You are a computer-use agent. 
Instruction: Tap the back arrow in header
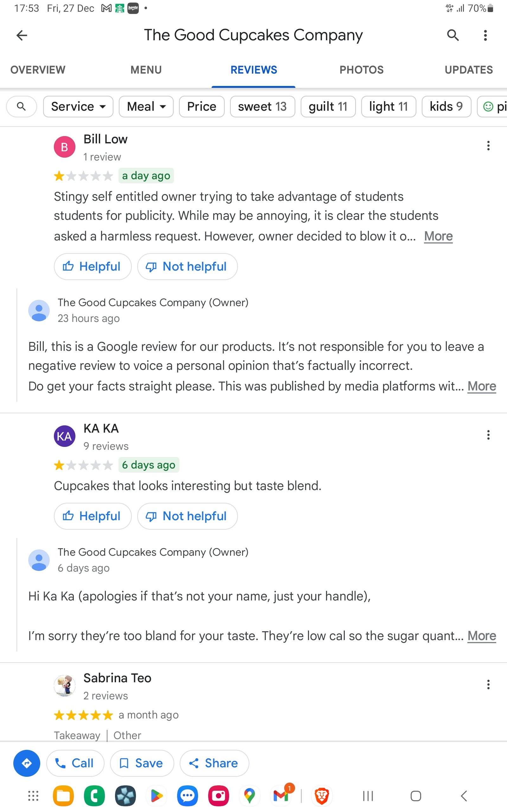pos(22,35)
